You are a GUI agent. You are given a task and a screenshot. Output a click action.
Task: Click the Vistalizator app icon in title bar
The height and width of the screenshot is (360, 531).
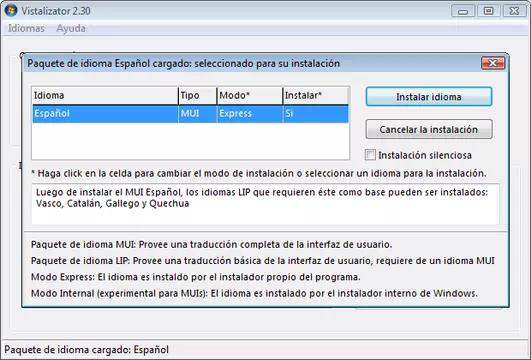click(11, 11)
